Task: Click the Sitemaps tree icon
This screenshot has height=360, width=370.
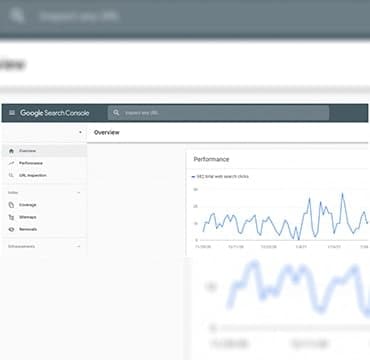Action: 11,217
